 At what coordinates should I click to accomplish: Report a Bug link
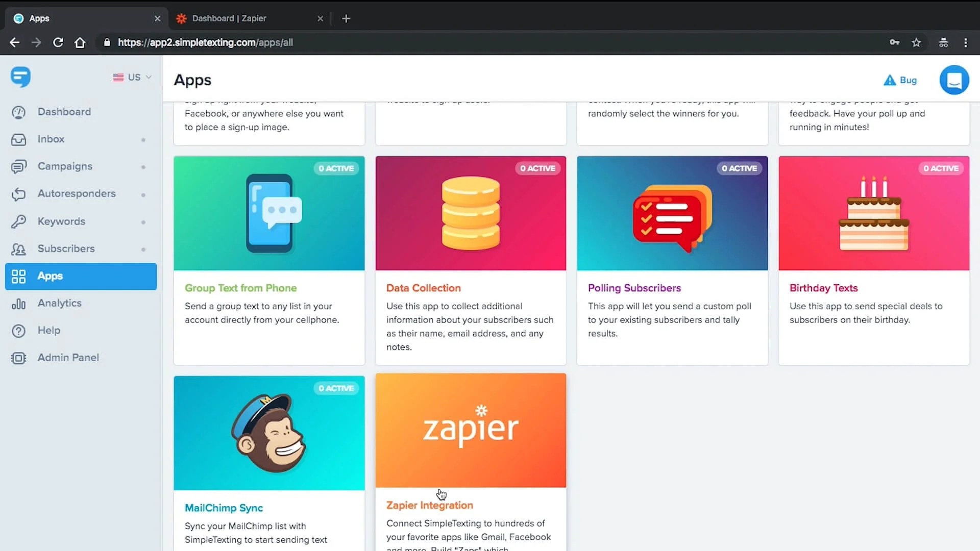tap(900, 80)
